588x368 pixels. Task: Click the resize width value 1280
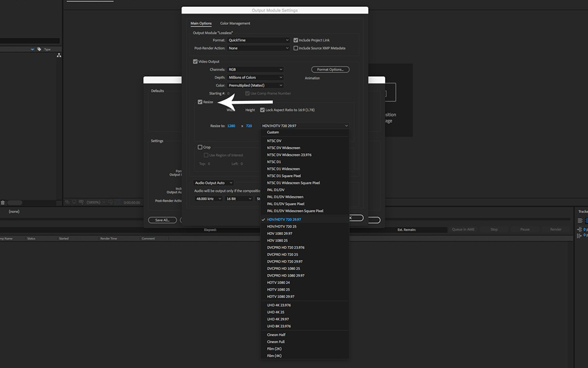tap(231, 126)
